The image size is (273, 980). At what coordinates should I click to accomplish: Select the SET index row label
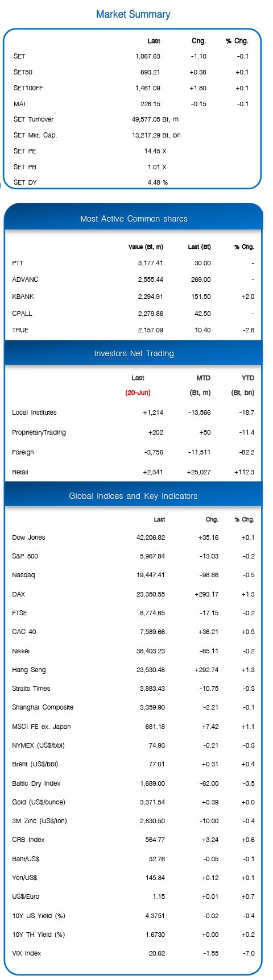pos(19,56)
